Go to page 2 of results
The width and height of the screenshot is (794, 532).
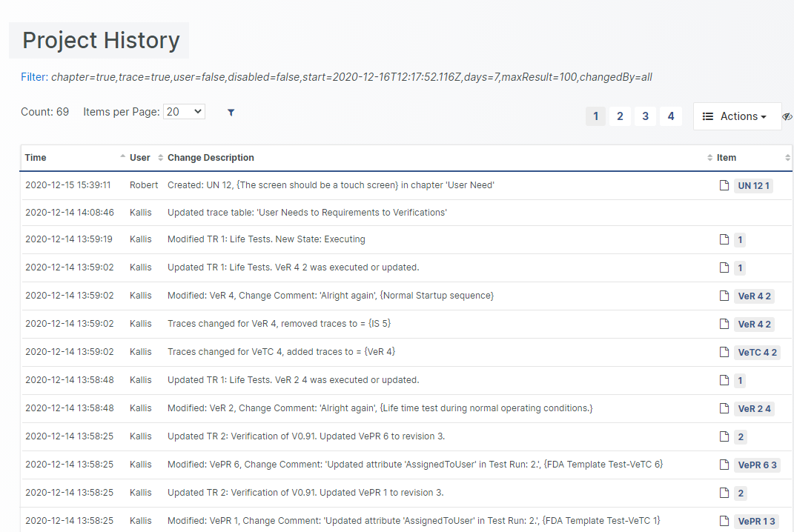(620, 116)
